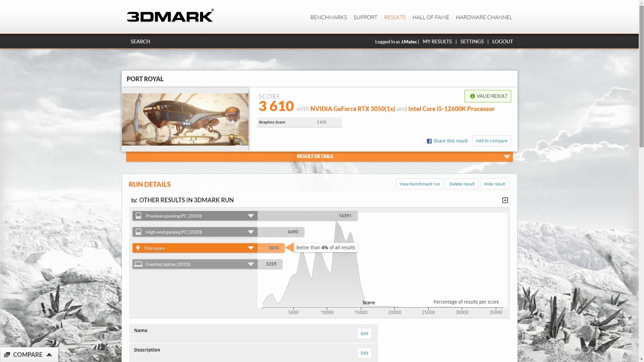
Task: Click the laptop icon for Gaming laptop
Action: [x=138, y=264]
